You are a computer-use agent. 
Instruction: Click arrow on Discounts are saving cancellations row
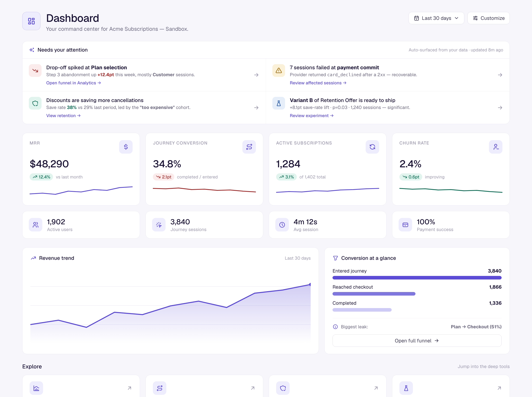[256, 108]
